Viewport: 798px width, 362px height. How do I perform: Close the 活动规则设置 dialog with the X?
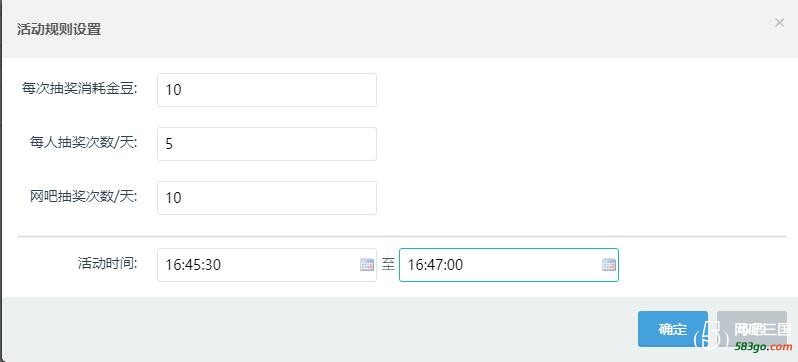point(779,22)
